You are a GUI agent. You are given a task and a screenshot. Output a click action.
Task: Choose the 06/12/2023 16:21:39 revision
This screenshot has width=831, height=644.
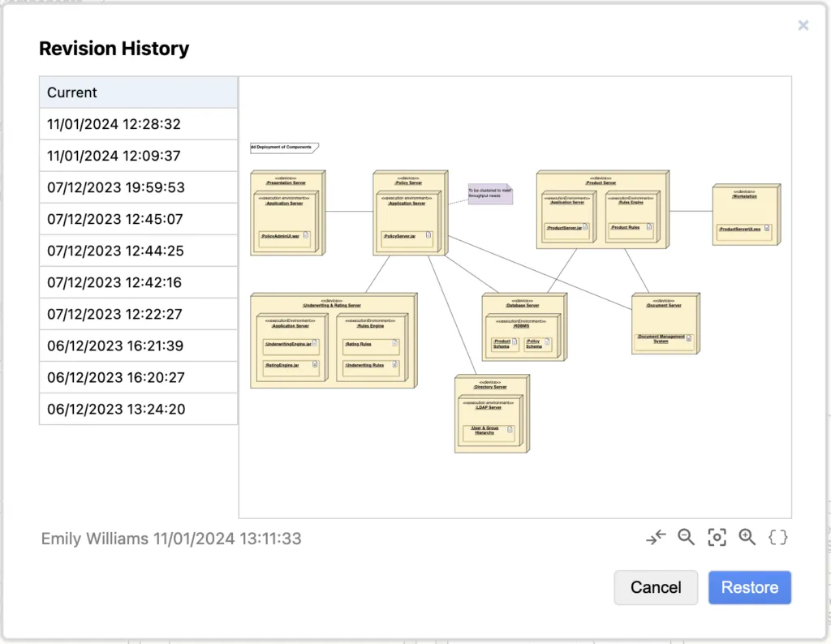(138, 346)
